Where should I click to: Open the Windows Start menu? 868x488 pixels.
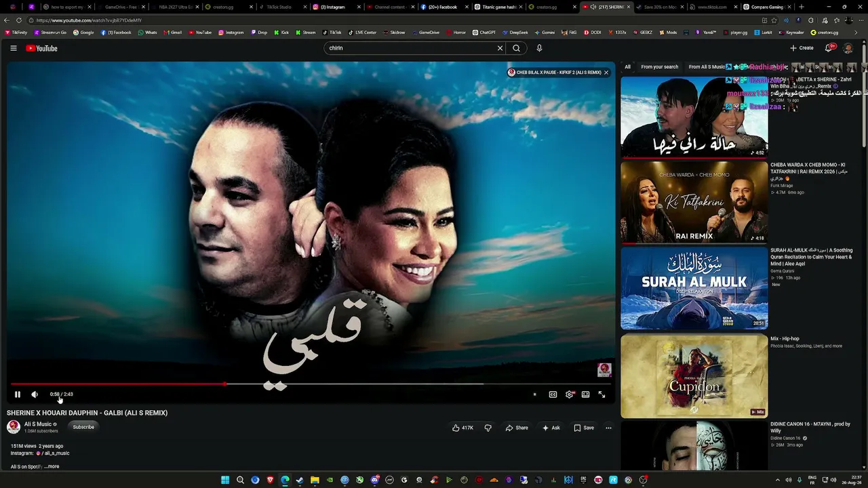[x=225, y=480]
